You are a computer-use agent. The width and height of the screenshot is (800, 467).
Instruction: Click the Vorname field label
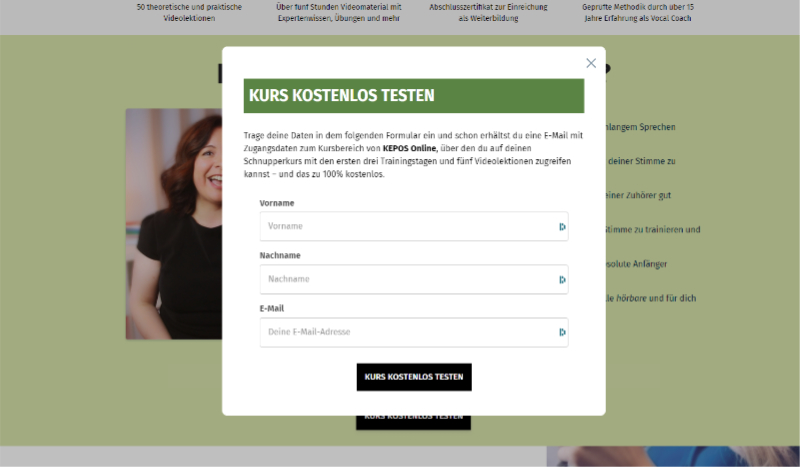click(277, 203)
